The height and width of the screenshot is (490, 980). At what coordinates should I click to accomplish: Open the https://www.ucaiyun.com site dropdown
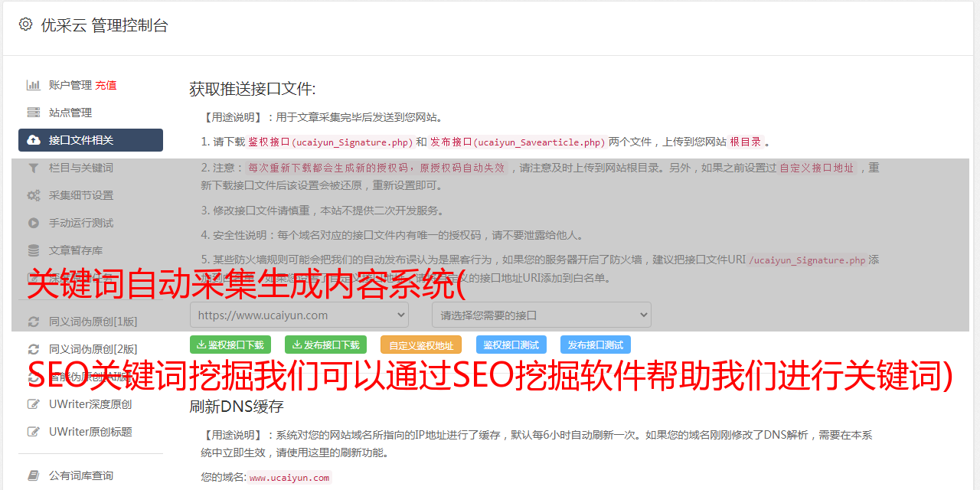299,315
